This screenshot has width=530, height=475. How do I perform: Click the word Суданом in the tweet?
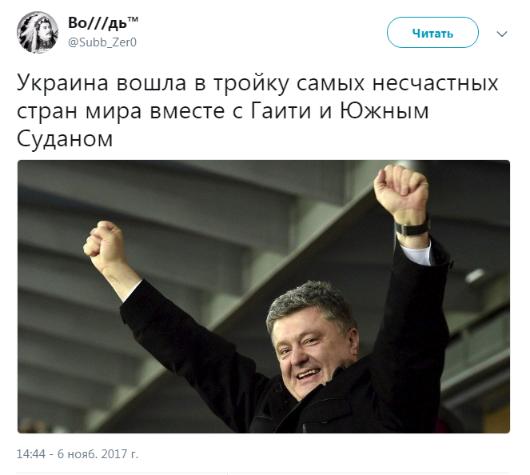(65, 139)
